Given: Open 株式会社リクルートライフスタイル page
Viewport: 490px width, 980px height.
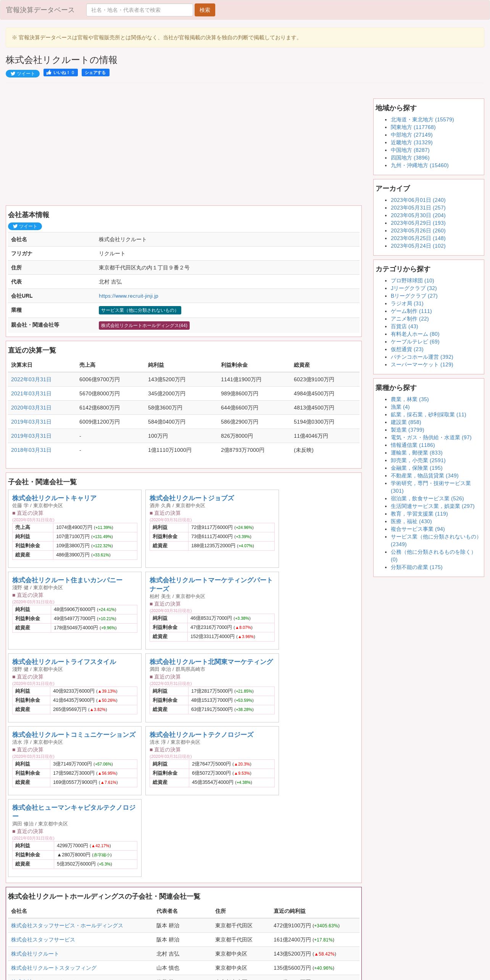Looking at the screenshot, I should coord(64,662).
